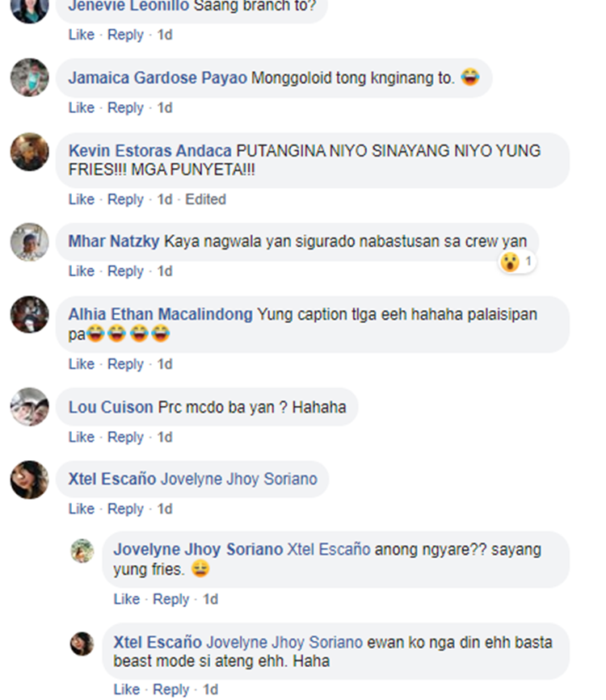Image resolution: width=606 pixels, height=700 pixels.
Task: Like Jovelyne Jhoy Soriano's reply
Action: [x=127, y=599]
